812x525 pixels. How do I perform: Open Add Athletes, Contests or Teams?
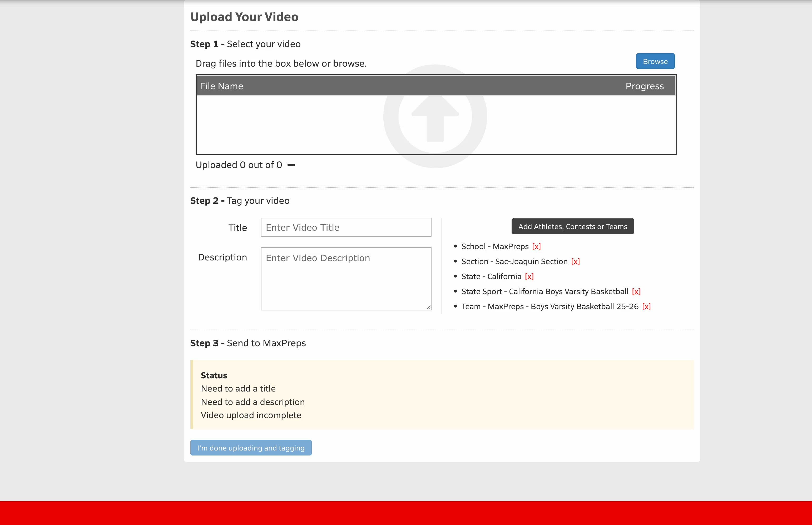pos(572,226)
